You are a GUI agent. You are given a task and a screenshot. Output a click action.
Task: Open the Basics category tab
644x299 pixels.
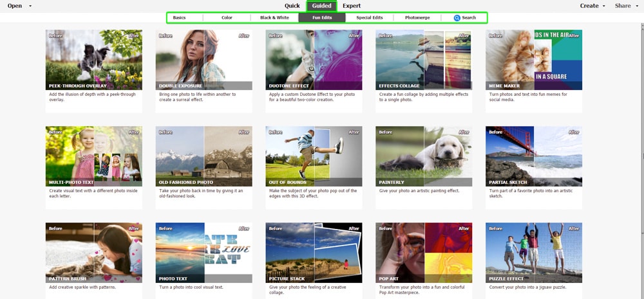pos(179,17)
